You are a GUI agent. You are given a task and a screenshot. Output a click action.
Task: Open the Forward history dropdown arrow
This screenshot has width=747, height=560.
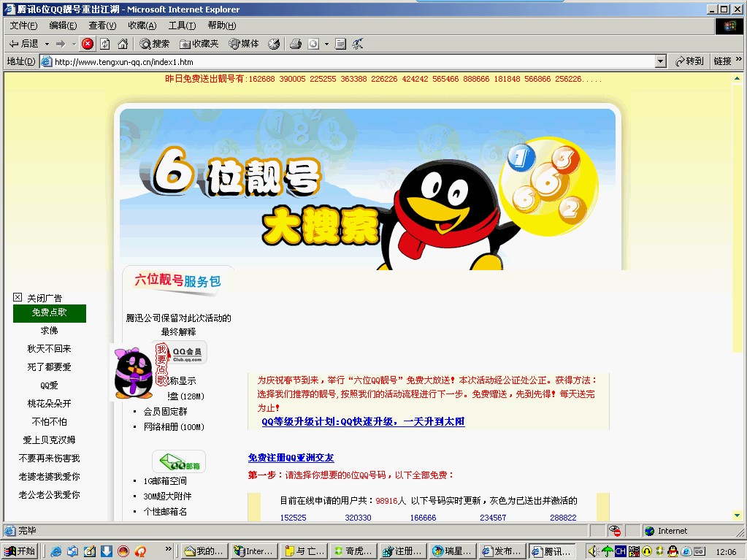(74, 44)
